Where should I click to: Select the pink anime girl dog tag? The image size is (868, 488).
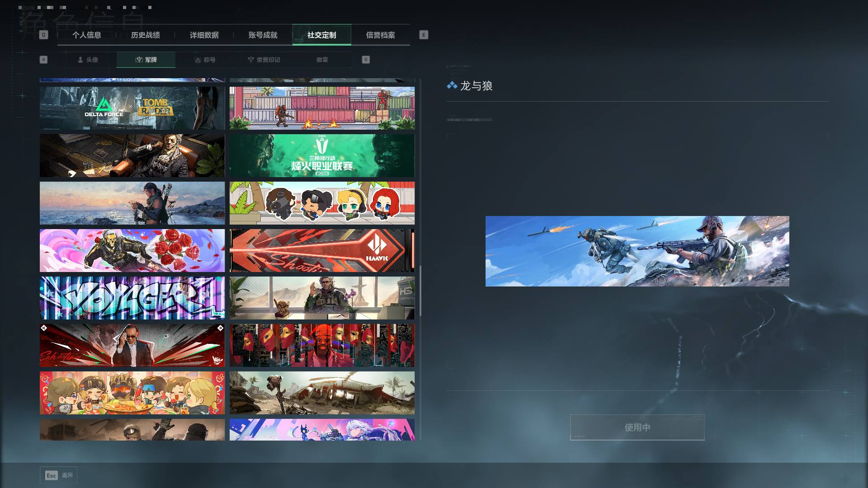click(322, 430)
